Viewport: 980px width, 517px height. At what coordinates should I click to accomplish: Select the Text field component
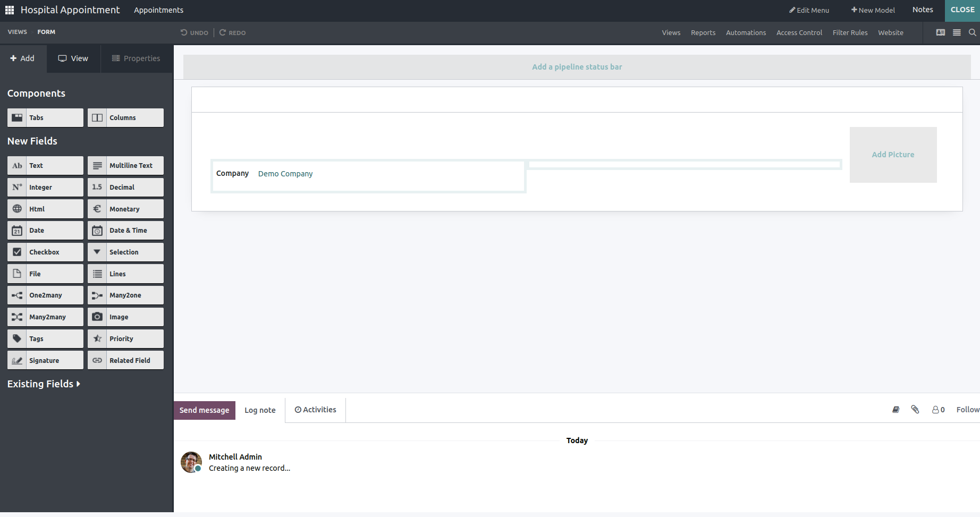45,166
